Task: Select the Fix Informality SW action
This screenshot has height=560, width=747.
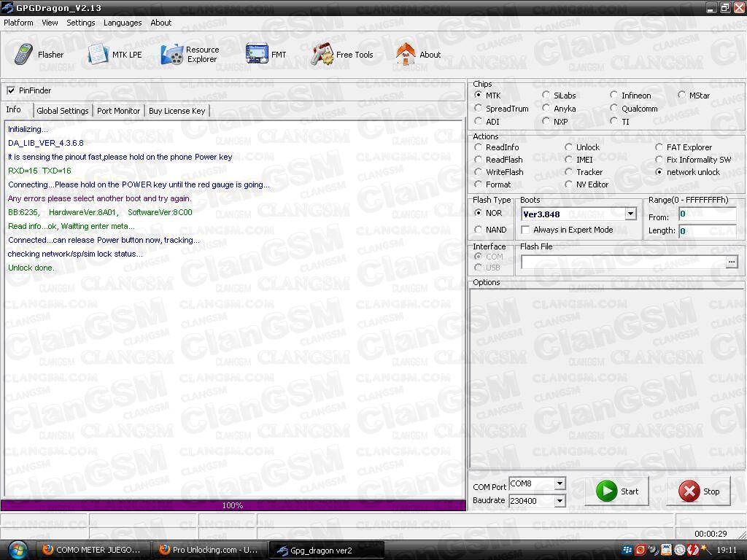Action: click(659, 160)
